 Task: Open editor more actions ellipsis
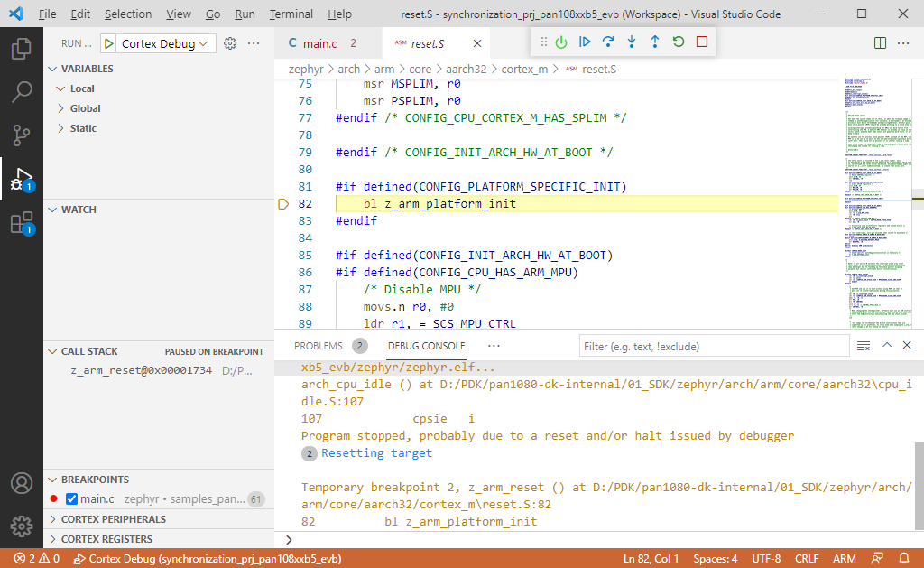903,43
